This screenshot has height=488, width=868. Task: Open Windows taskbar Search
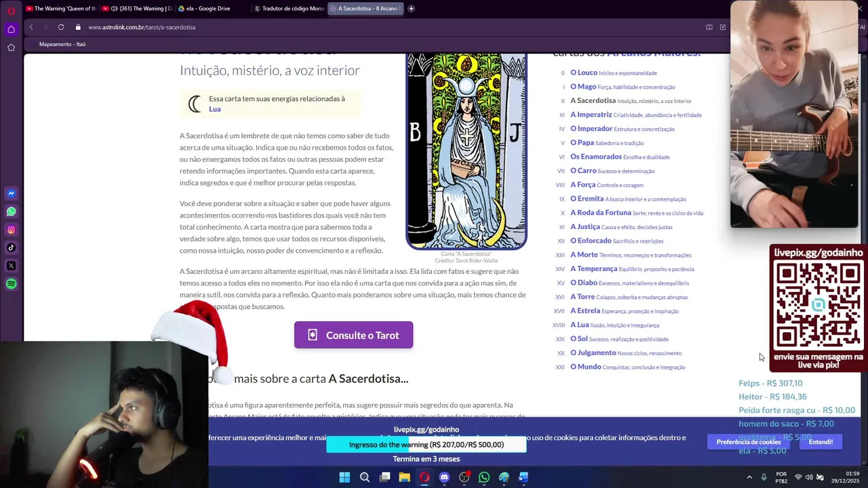point(365,477)
